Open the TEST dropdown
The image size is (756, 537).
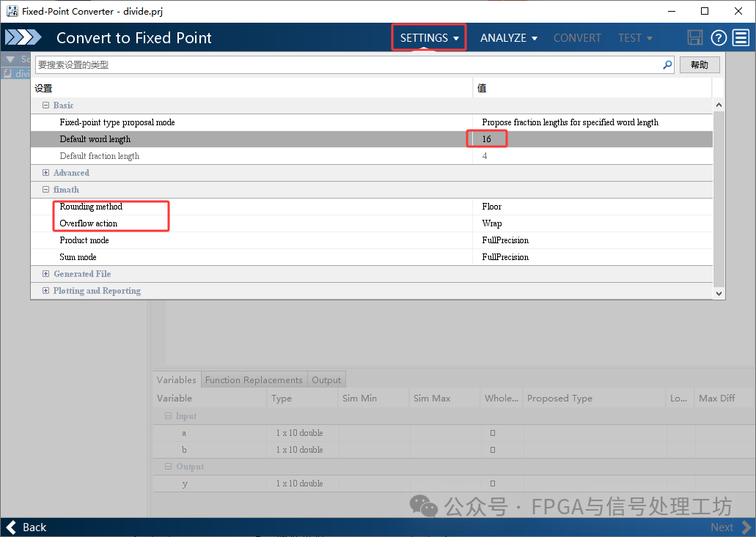click(x=635, y=37)
